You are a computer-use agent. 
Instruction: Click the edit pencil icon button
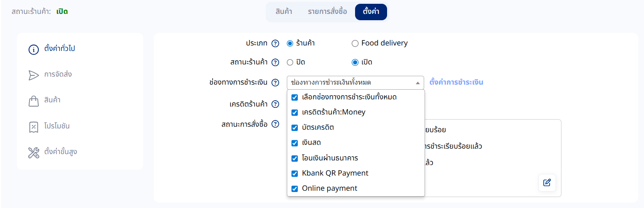click(547, 183)
